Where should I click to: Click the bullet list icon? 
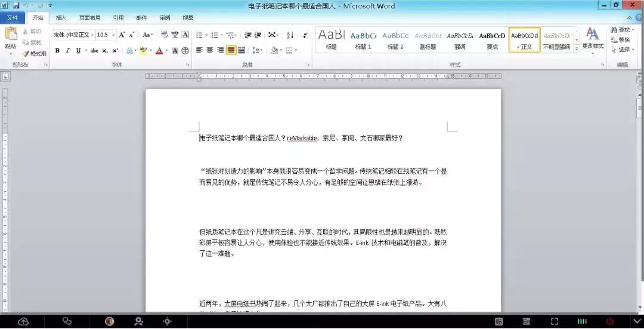(x=199, y=35)
